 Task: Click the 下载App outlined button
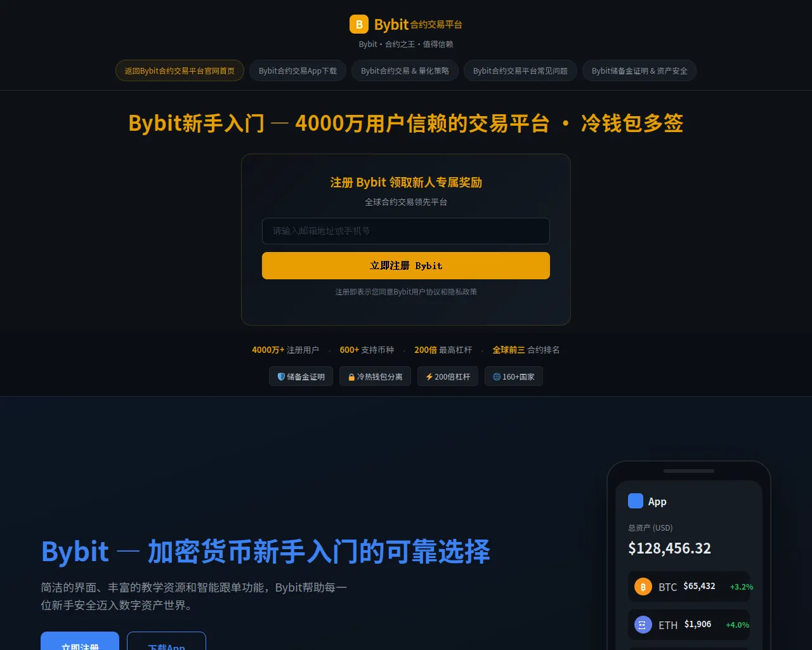click(x=166, y=641)
